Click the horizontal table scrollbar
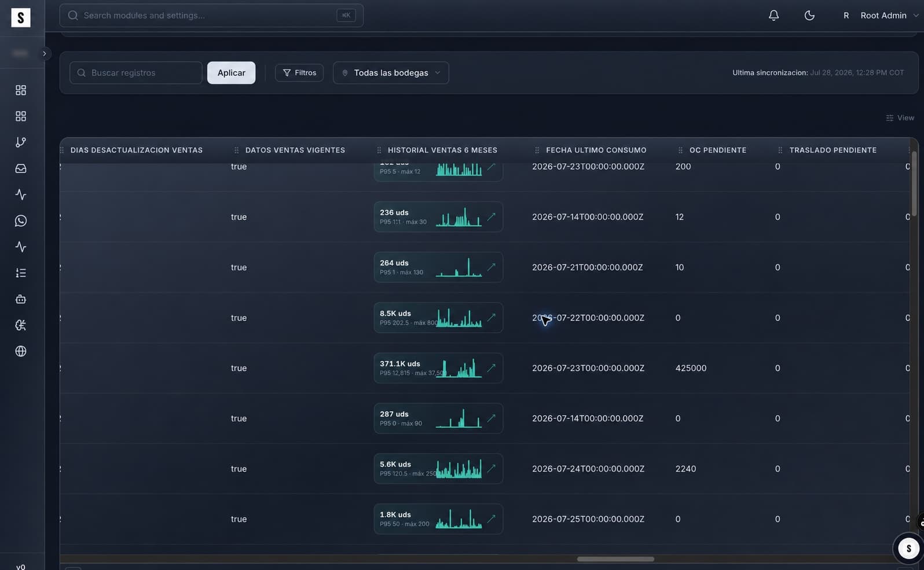This screenshot has height=570, width=924. pyautogui.click(x=615, y=559)
